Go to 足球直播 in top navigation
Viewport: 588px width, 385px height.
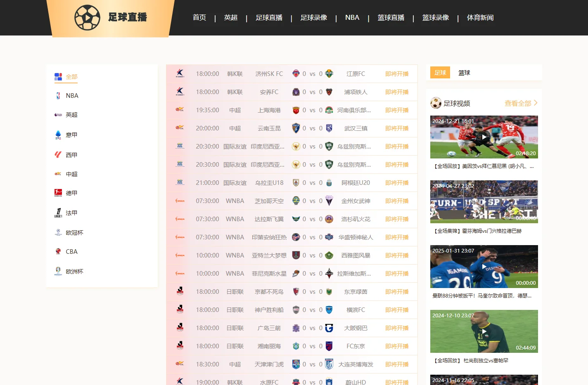click(269, 18)
